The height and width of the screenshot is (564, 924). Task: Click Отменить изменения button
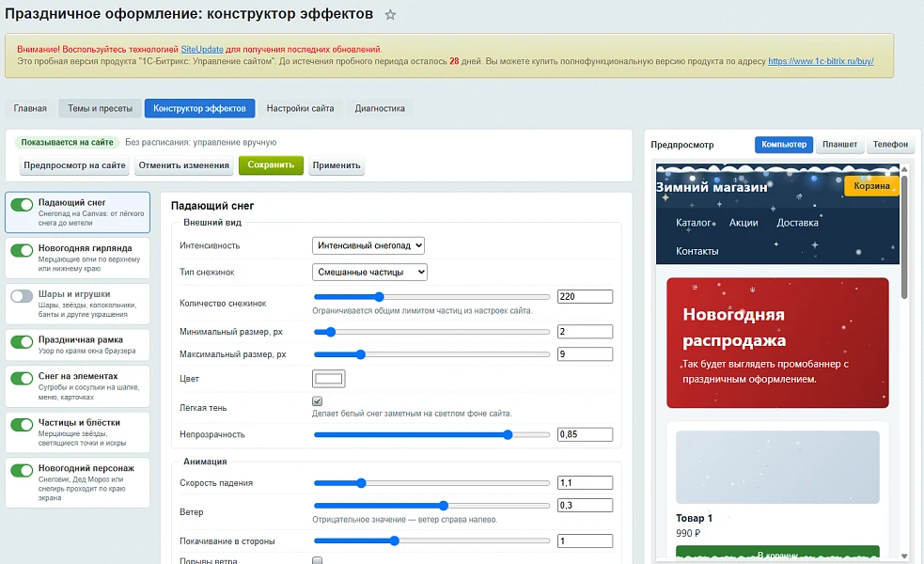[184, 165]
